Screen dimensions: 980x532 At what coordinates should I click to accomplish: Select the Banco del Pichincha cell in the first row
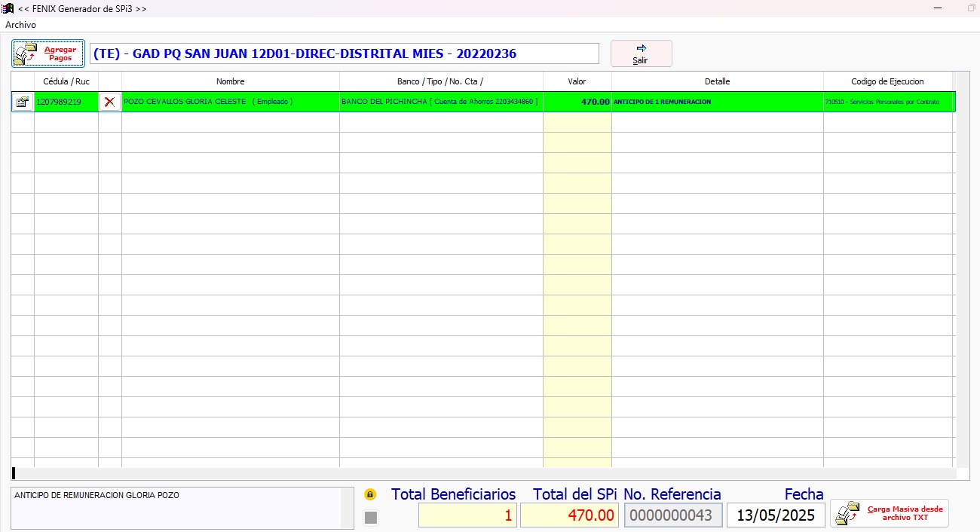[x=440, y=102]
